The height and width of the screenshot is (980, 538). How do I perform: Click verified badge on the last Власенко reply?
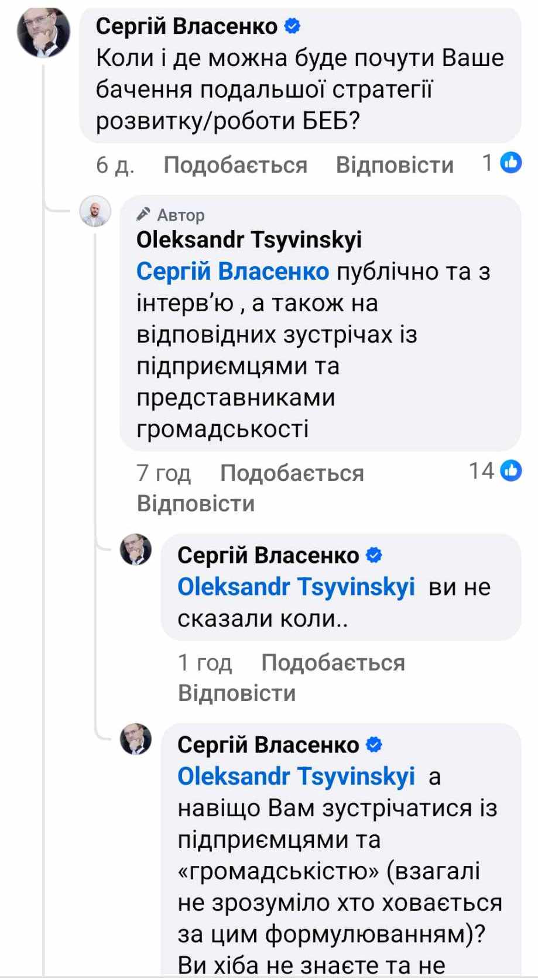pos(373,744)
